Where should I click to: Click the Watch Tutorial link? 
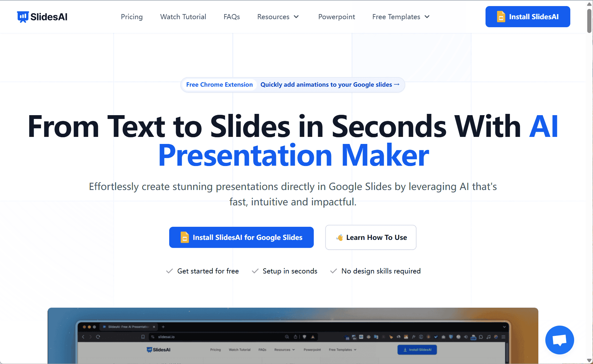(x=183, y=17)
